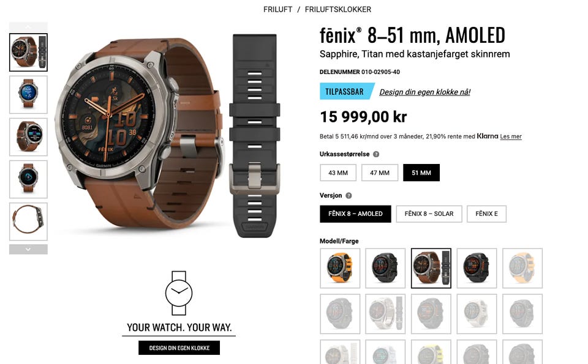The width and height of the screenshot is (588, 364).
Task: Choose the all-black watch model thumbnail
Action: click(x=385, y=268)
